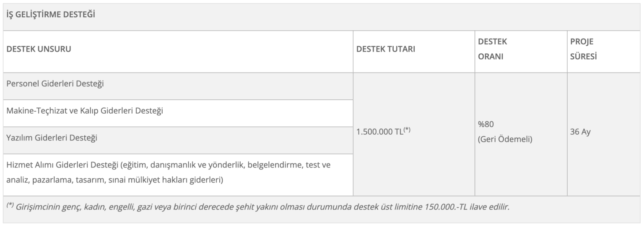644x227 pixels.
Task: Select the 36 Ay project duration
Action: tap(580, 132)
